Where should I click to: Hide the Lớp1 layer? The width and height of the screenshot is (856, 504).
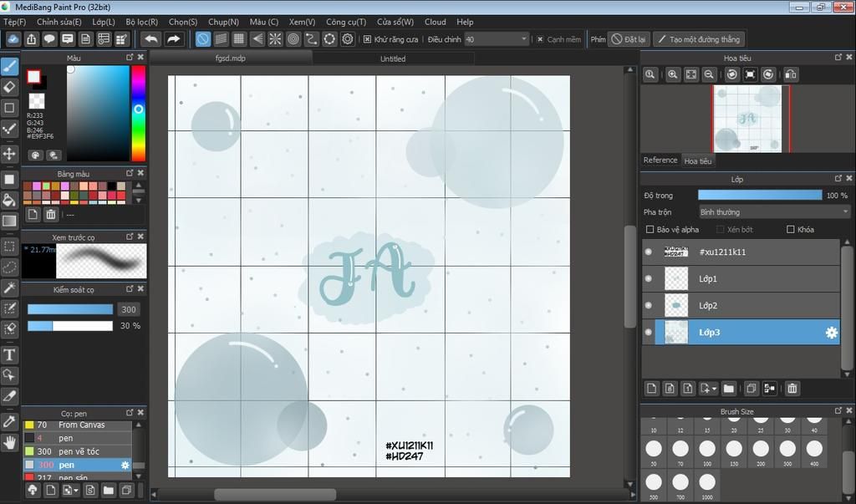(649, 278)
